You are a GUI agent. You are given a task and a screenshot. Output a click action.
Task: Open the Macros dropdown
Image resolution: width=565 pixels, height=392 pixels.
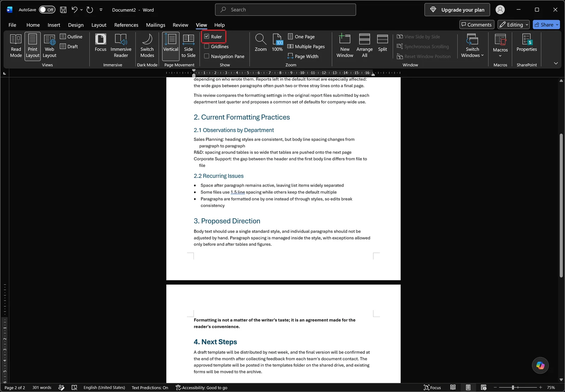point(500,46)
